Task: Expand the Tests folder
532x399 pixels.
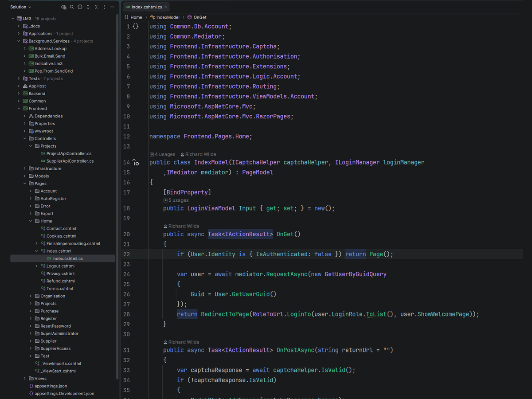Action: (19, 78)
